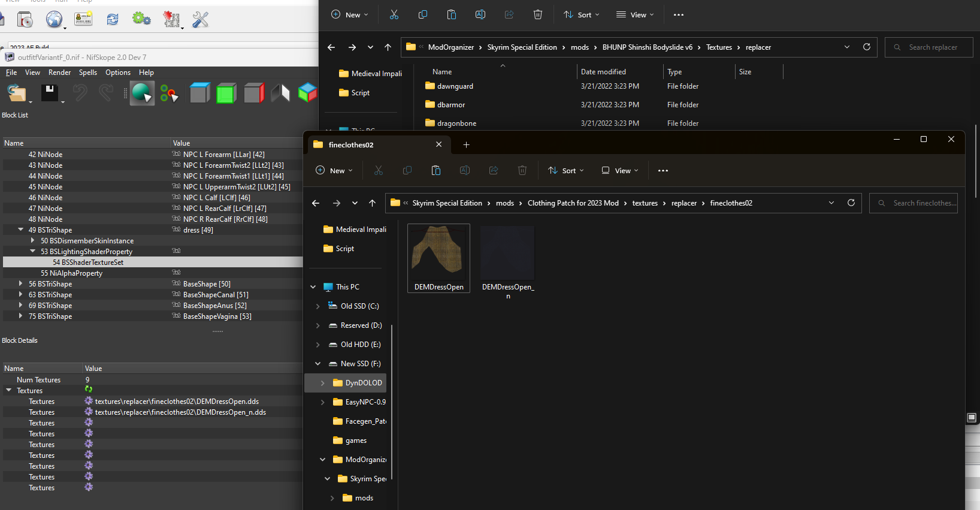
Task: Click Skyrim Special Edition breadcrumb in replacer window
Action: point(522,47)
